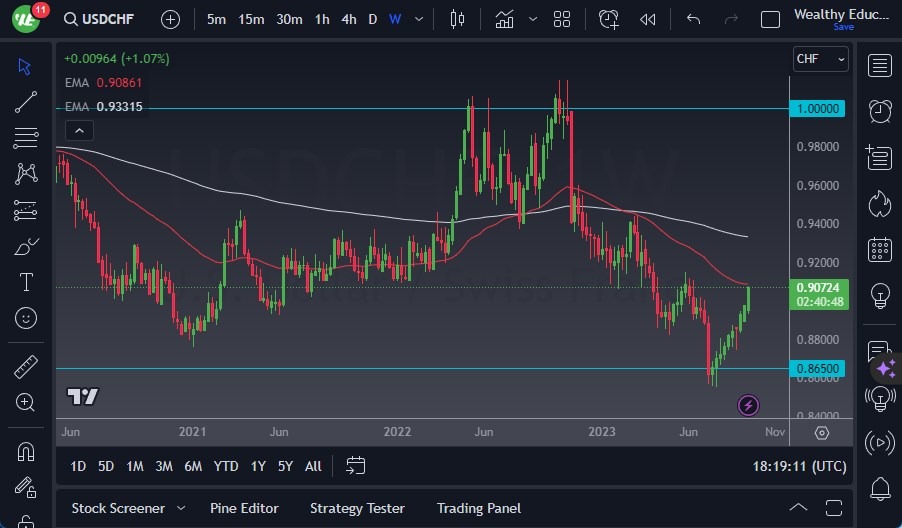The width and height of the screenshot is (902, 528).
Task: Expand the Stock Screener dropdown arrow
Action: [x=181, y=508]
